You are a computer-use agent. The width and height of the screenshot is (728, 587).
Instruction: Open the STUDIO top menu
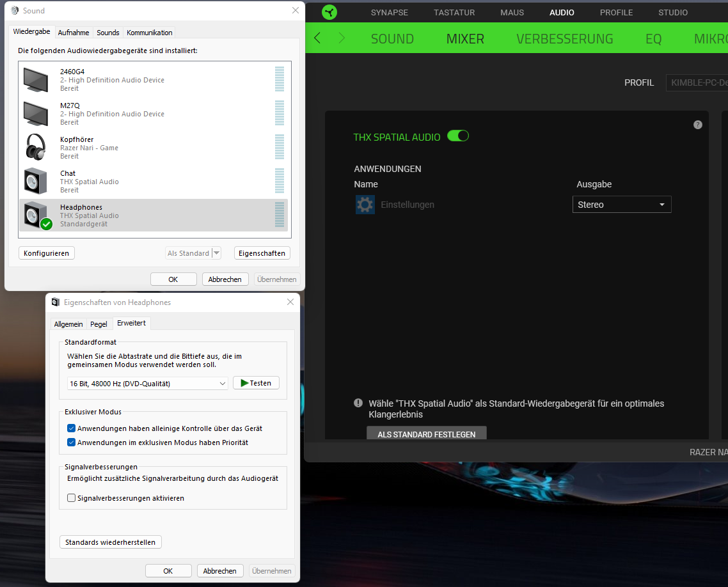click(x=673, y=13)
